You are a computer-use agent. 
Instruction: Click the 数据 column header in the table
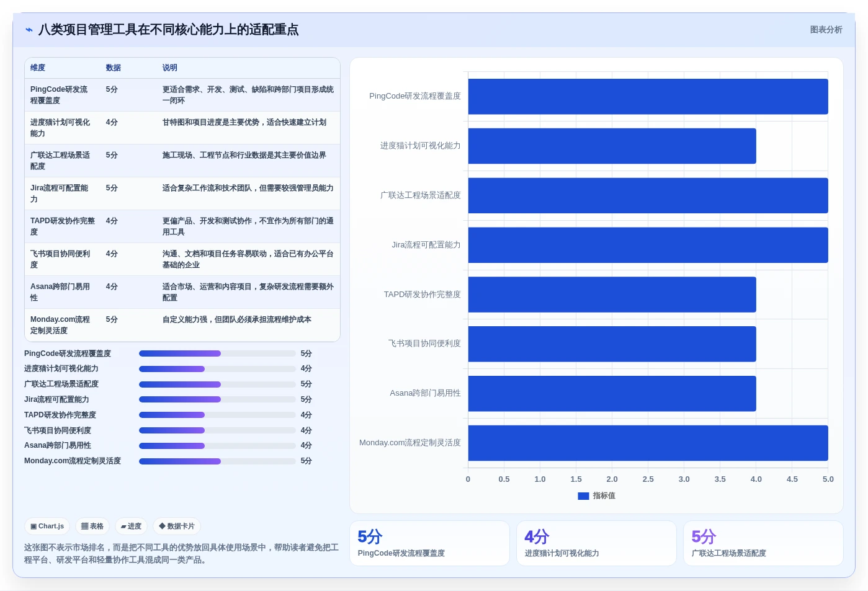pyautogui.click(x=114, y=68)
